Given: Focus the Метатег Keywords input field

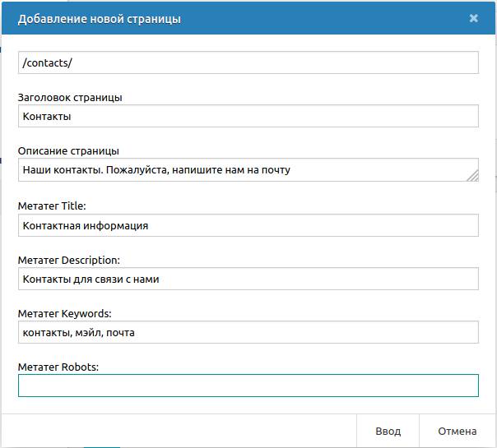Looking at the screenshot, I should click(x=248, y=332).
